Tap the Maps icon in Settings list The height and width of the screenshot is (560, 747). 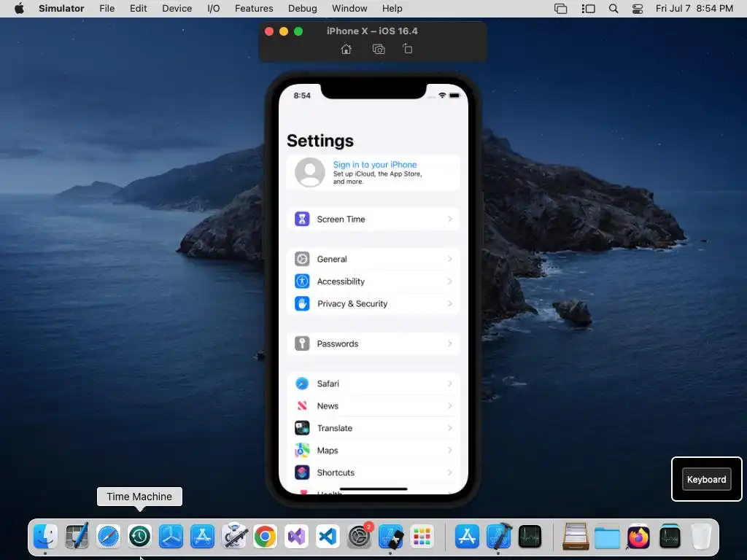(302, 451)
